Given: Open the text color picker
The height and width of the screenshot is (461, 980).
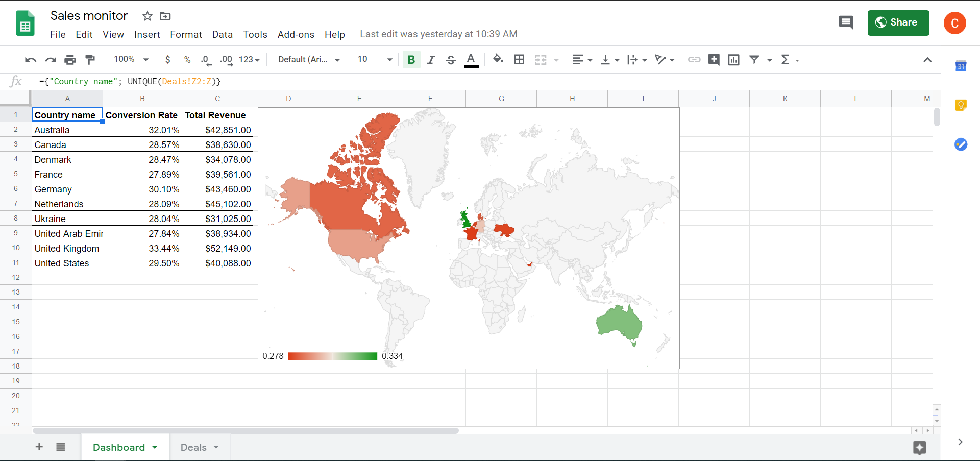Looking at the screenshot, I should (471, 60).
